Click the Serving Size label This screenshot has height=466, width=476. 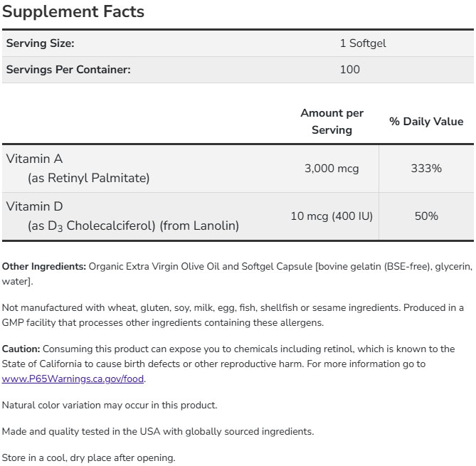40,43
